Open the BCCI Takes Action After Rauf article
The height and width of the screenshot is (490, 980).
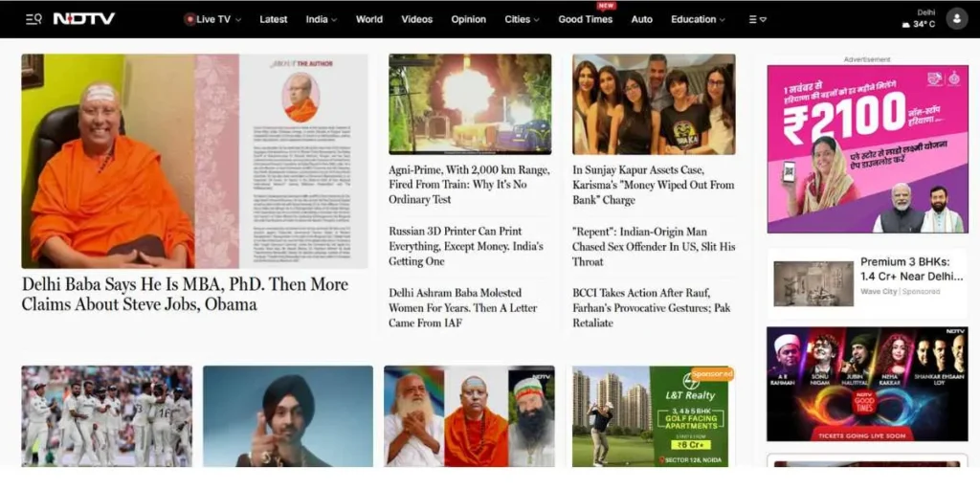pyautogui.click(x=651, y=307)
